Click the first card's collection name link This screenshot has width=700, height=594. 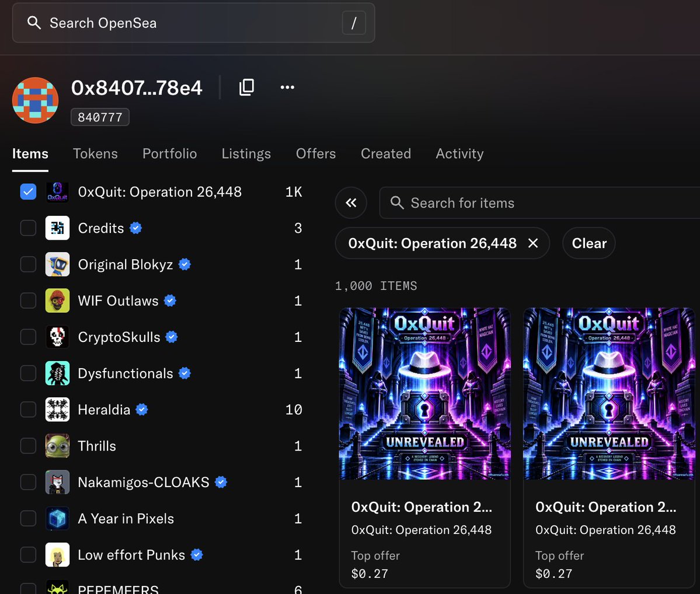422,530
